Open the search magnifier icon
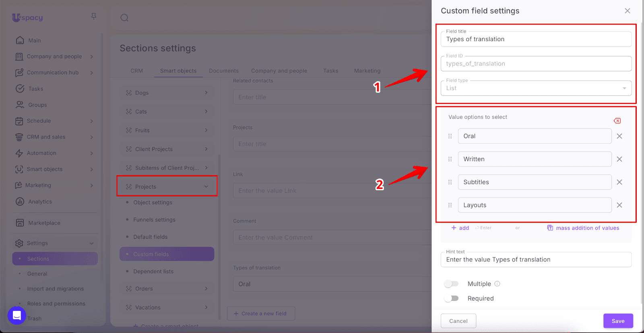Viewport: 644px width, 333px height. 124,18
